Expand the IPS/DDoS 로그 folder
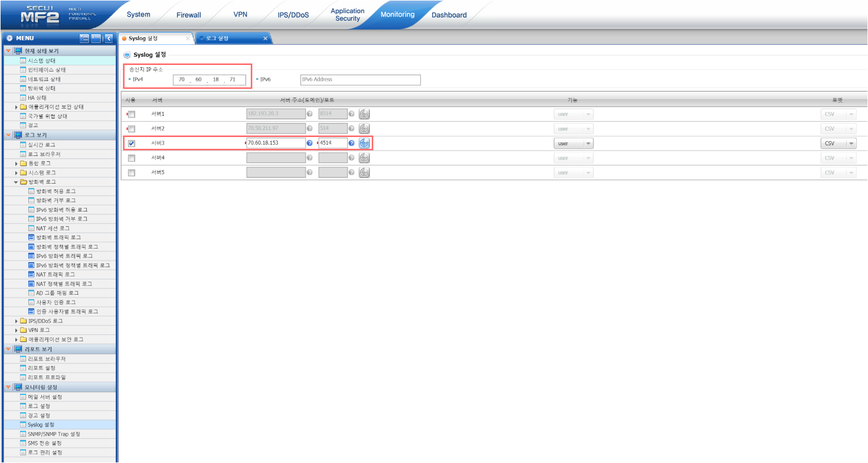This screenshot has width=868, height=463. pyautogui.click(x=17, y=321)
